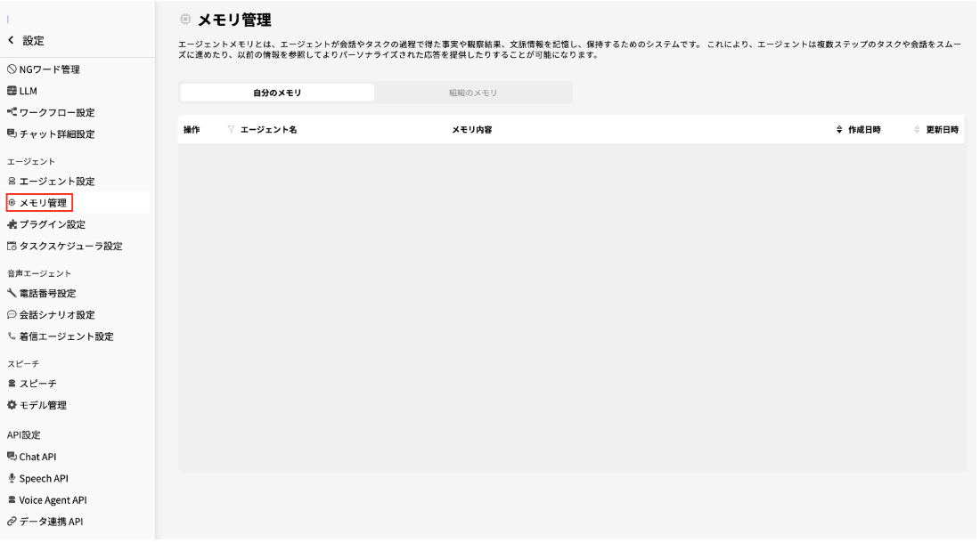Click the Speech API microphone icon

(12, 478)
